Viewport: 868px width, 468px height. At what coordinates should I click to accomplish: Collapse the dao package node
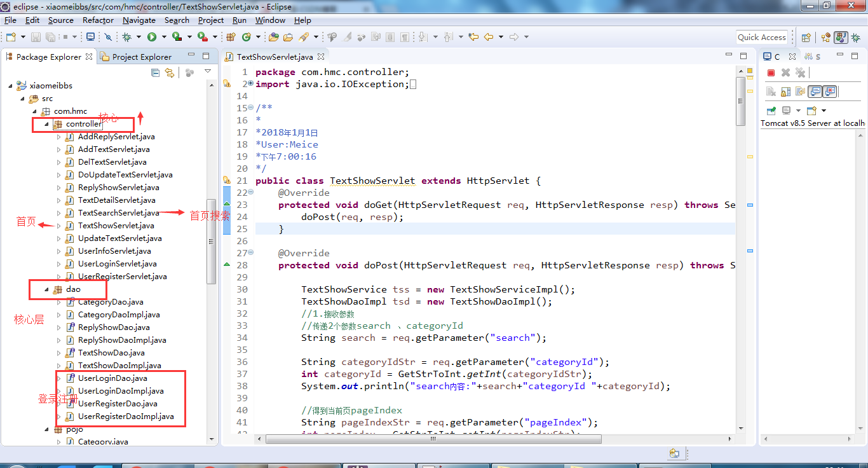47,289
